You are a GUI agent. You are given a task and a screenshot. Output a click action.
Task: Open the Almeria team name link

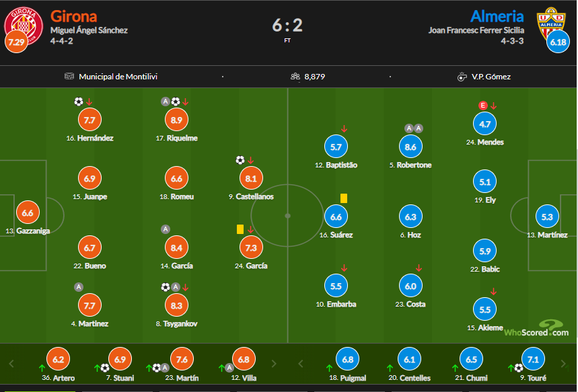coord(497,16)
